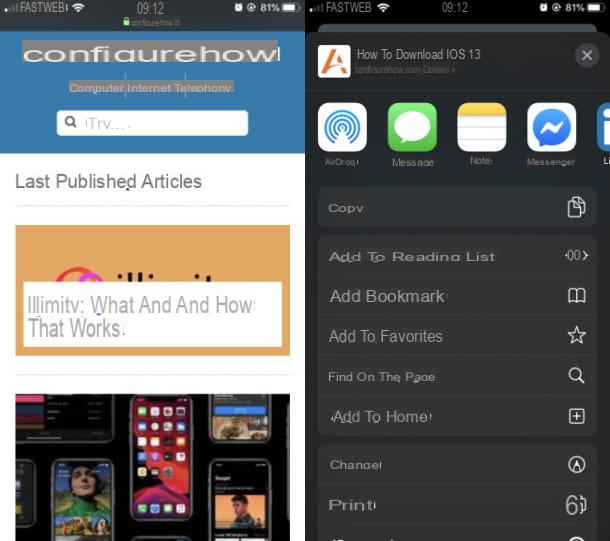This screenshot has width=610, height=541.
Task: Click the Add To Favorites star icon
Action: (x=577, y=335)
